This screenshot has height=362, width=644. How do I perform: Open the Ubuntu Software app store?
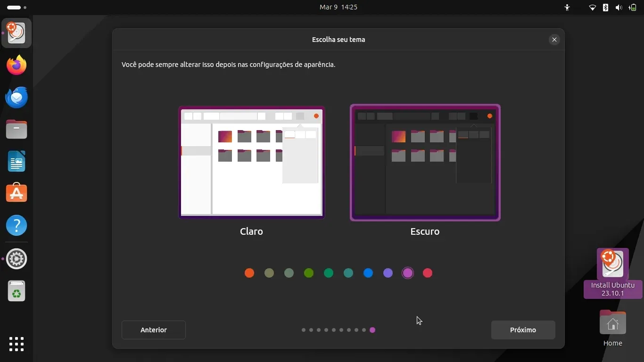(x=17, y=193)
